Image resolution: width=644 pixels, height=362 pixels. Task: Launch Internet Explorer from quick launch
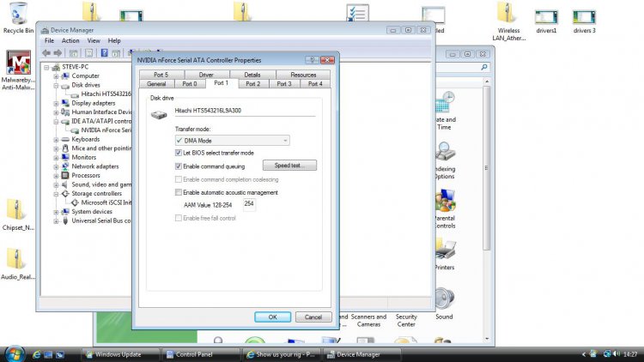pos(37,354)
